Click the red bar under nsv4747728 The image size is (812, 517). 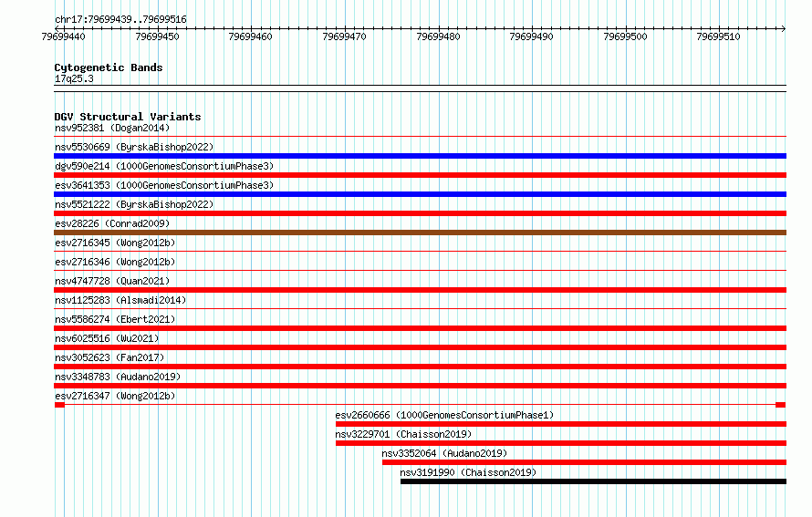420,290
